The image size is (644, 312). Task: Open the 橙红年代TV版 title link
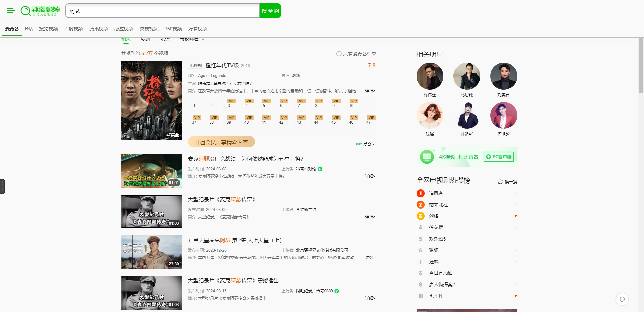pos(222,65)
